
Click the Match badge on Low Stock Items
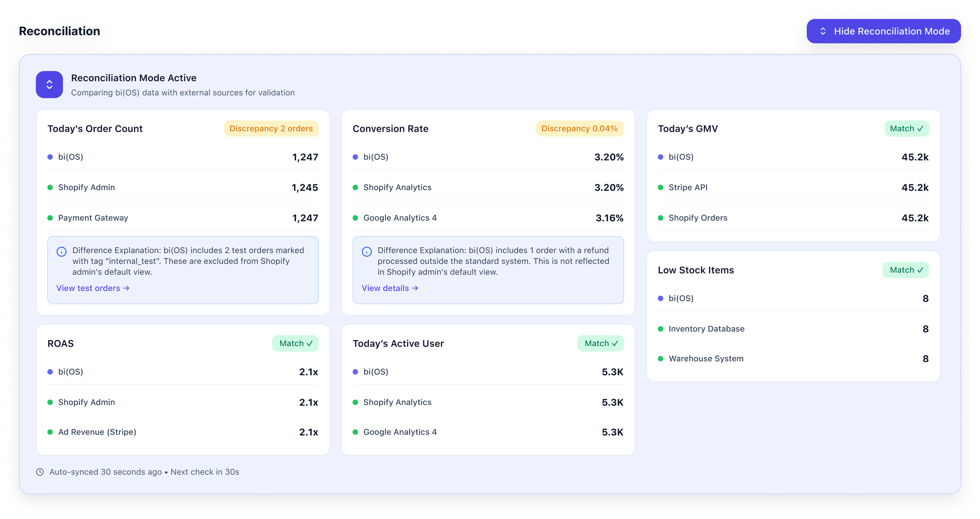906,270
